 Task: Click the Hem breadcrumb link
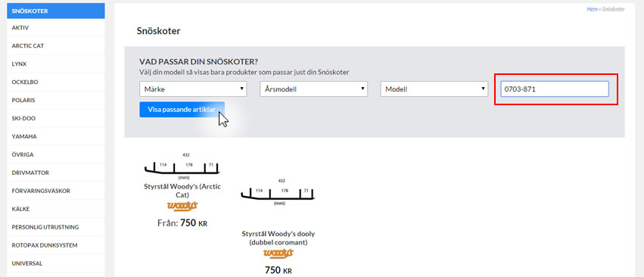pyautogui.click(x=592, y=8)
